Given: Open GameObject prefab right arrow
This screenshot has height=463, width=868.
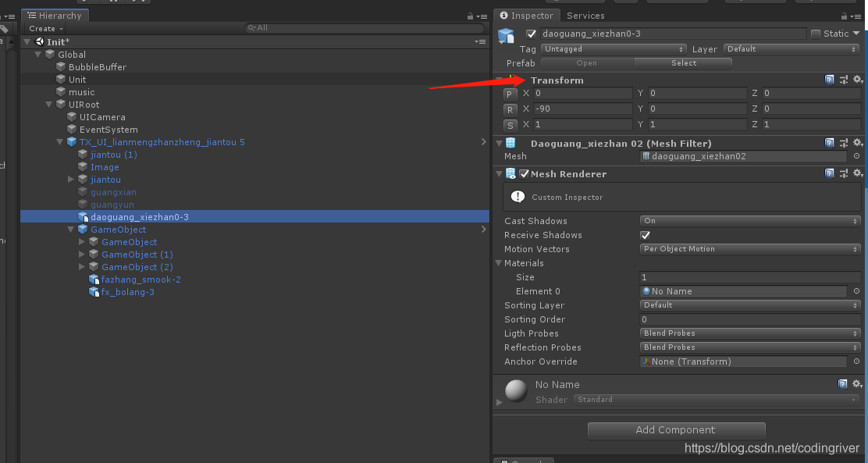Looking at the screenshot, I should [484, 230].
